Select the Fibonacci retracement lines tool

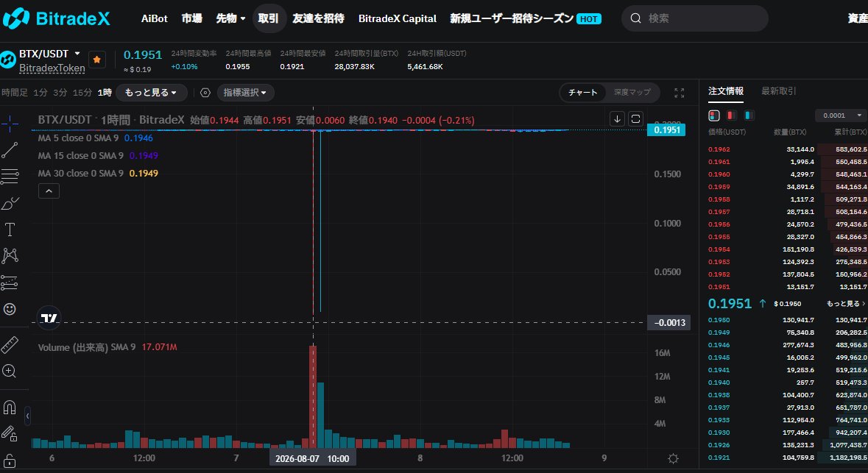pos(10,177)
